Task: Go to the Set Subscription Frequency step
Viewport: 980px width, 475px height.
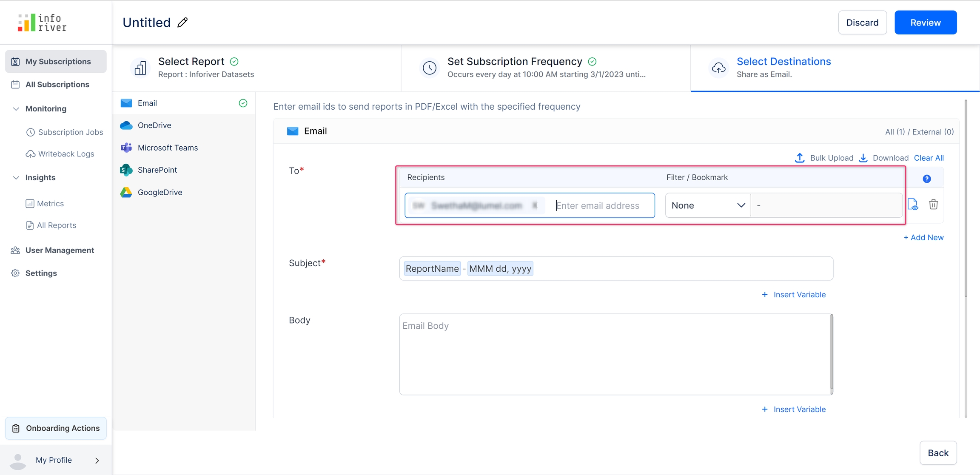Action: (x=515, y=67)
